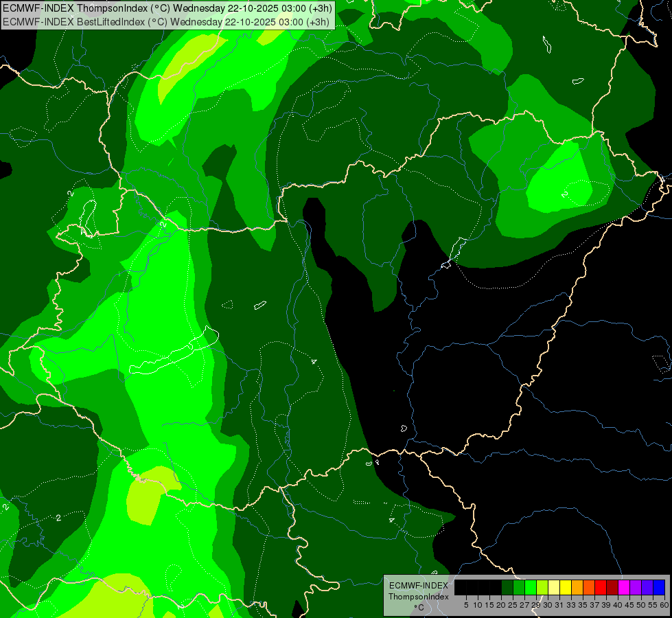Click legend tick label 55

(652, 605)
